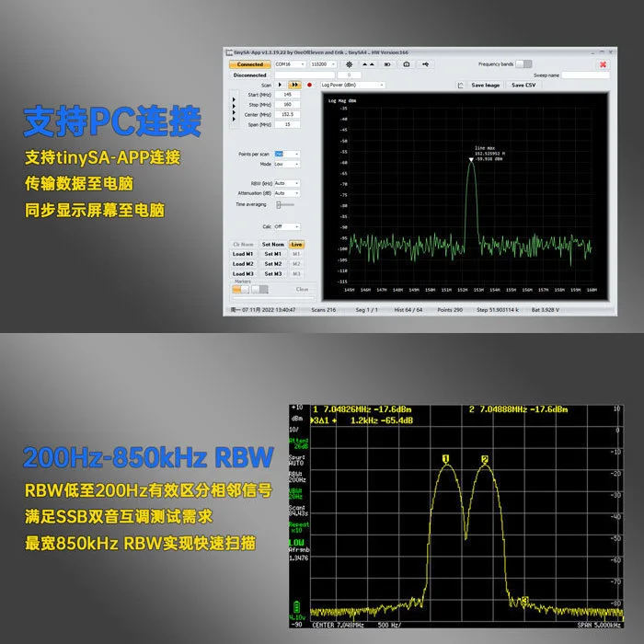
Task: Click the arrow next to Span (MHz)
Action: click(234, 119)
